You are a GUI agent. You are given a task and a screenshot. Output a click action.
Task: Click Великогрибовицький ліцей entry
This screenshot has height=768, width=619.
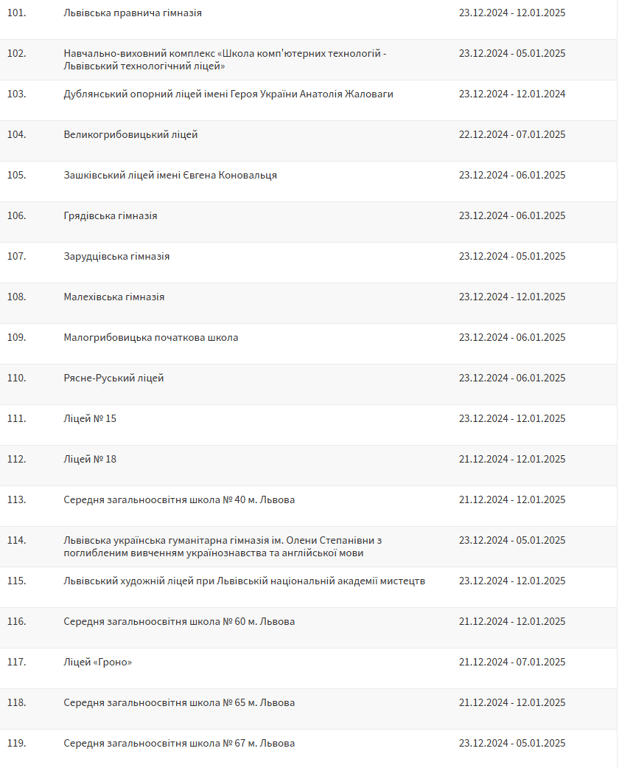(x=130, y=134)
